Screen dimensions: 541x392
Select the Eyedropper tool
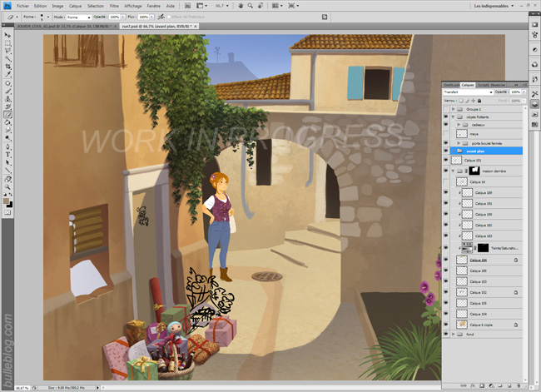tap(7, 73)
